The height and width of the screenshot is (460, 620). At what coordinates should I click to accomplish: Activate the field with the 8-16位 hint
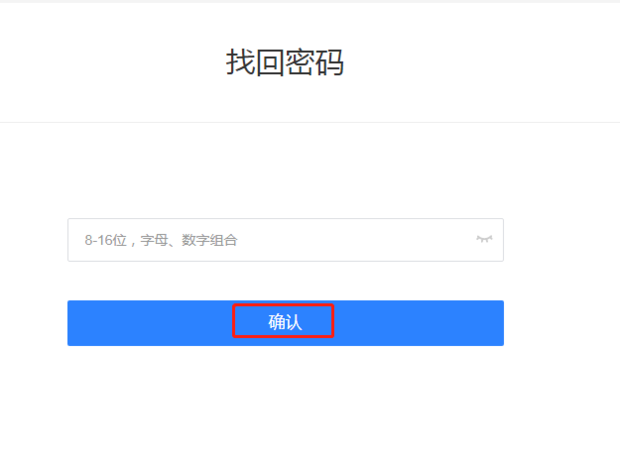[285, 240]
